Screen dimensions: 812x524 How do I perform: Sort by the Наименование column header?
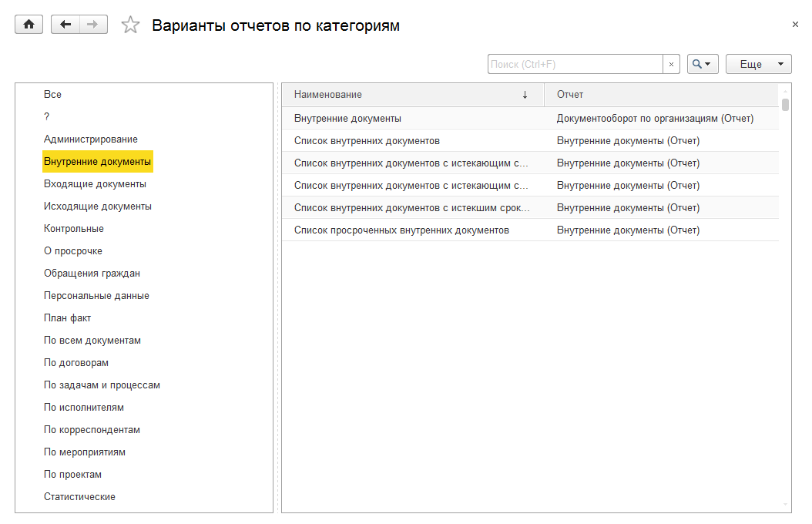click(412, 95)
